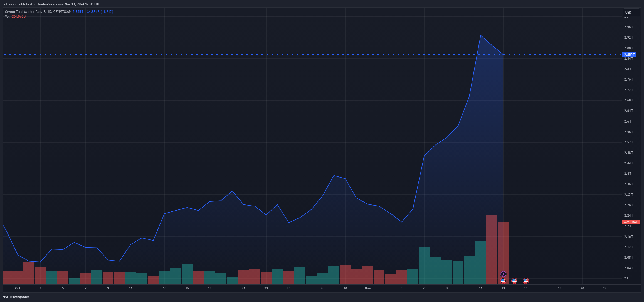Click the US flag economic event on 15
Screen dimensions: 644x302
coord(525,281)
